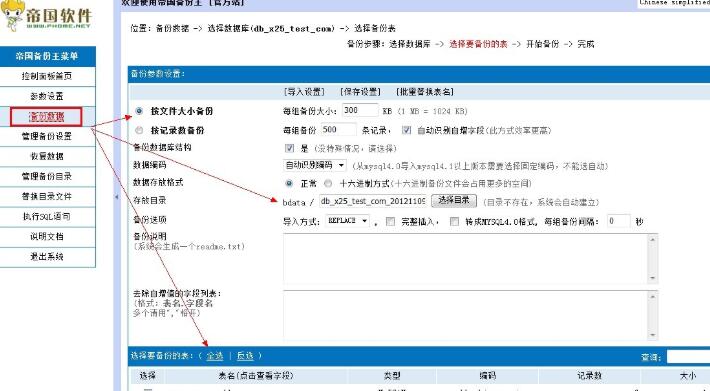Click records-per-group field showing 500

(338, 129)
